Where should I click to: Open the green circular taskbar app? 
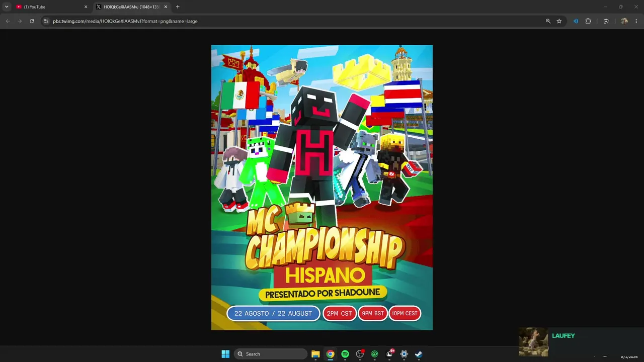click(374, 354)
